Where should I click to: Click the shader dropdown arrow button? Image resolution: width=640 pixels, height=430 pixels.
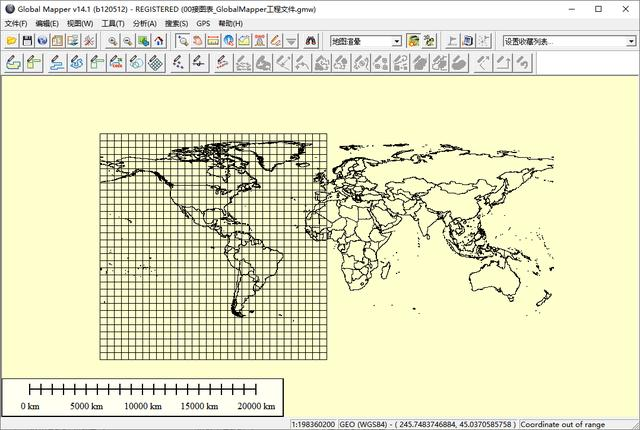click(396, 41)
